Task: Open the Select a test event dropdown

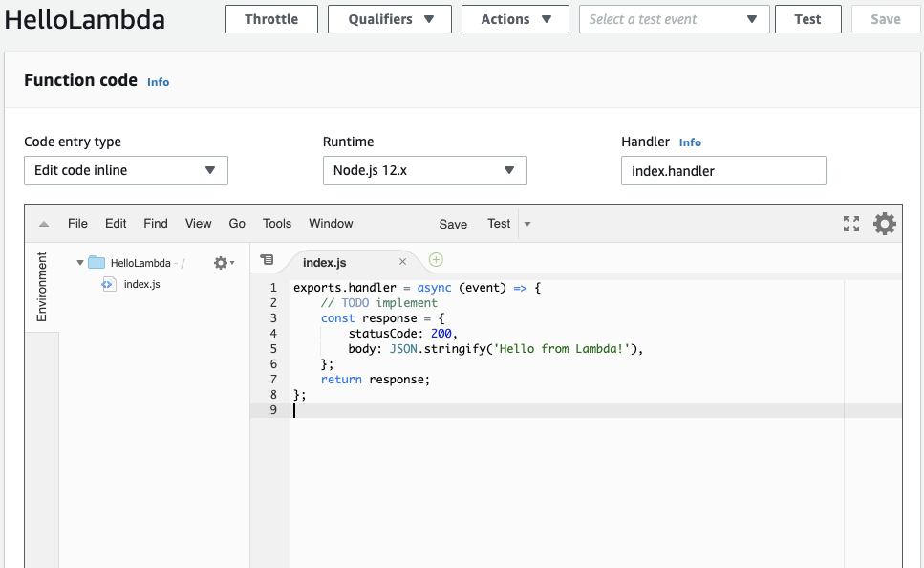Action: (675, 19)
